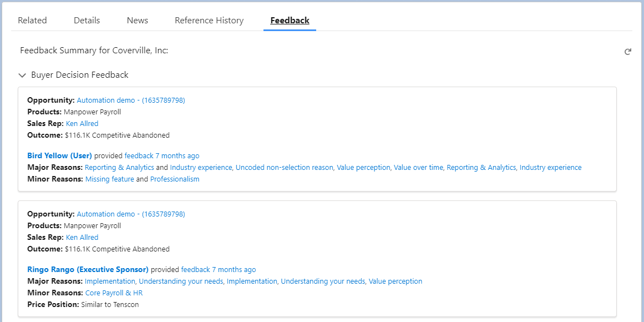This screenshot has height=322, width=644.
Task: Click the Professionalism minor reason
Action: pos(175,179)
